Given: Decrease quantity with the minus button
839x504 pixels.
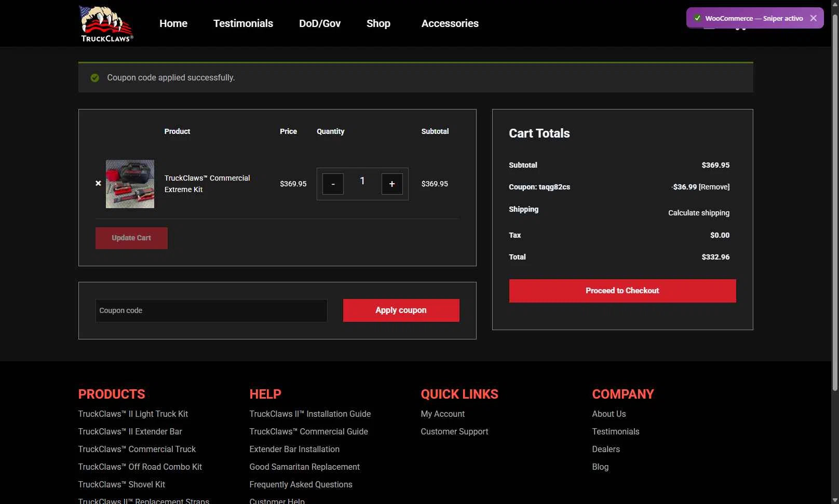Looking at the screenshot, I should tap(333, 184).
